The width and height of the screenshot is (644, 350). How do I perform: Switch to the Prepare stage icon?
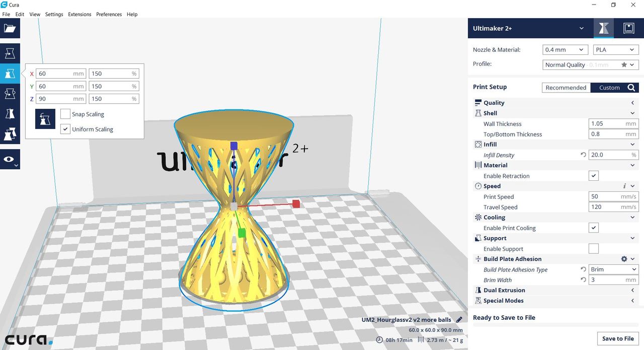pyautogui.click(x=604, y=28)
